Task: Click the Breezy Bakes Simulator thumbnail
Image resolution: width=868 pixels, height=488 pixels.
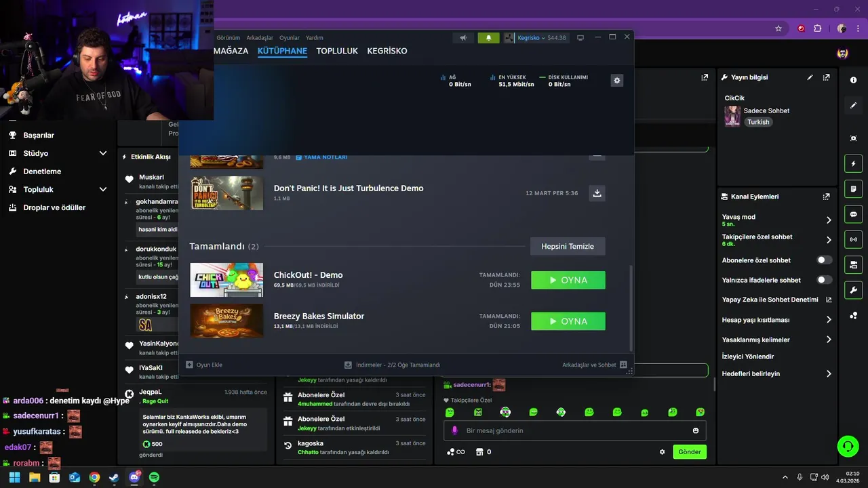Action: pyautogui.click(x=226, y=321)
